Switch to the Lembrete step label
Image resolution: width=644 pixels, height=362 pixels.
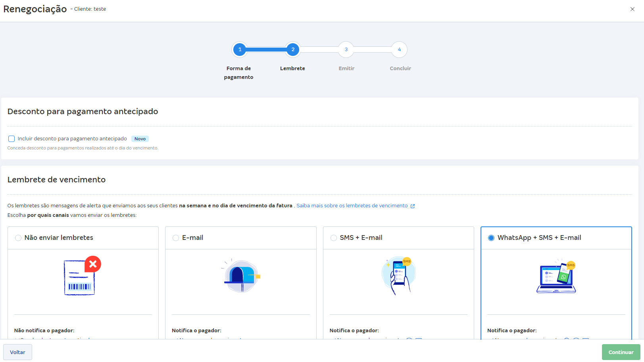coord(292,68)
